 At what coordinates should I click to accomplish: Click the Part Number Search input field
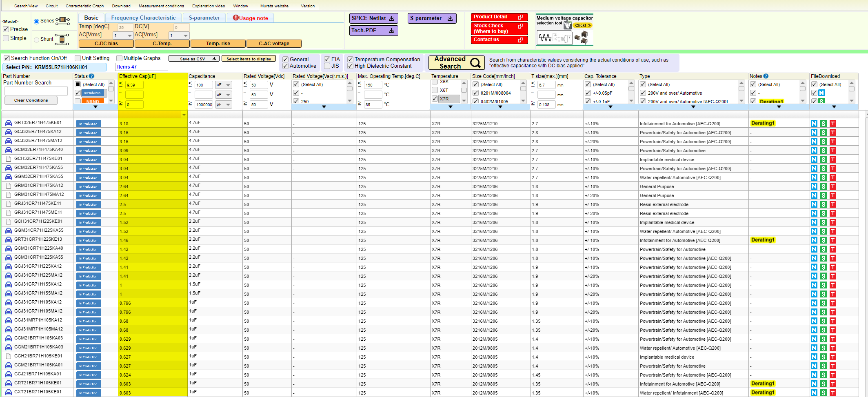point(36,91)
